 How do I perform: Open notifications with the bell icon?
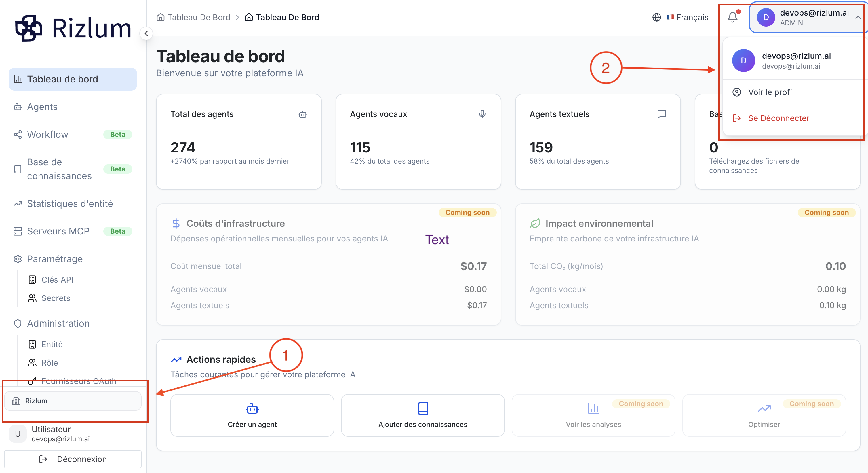point(733,17)
